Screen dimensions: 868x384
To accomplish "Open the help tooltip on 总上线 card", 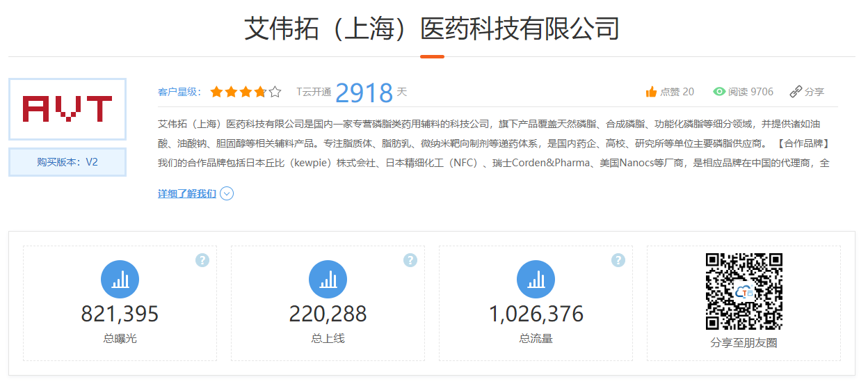I will pyautogui.click(x=410, y=260).
